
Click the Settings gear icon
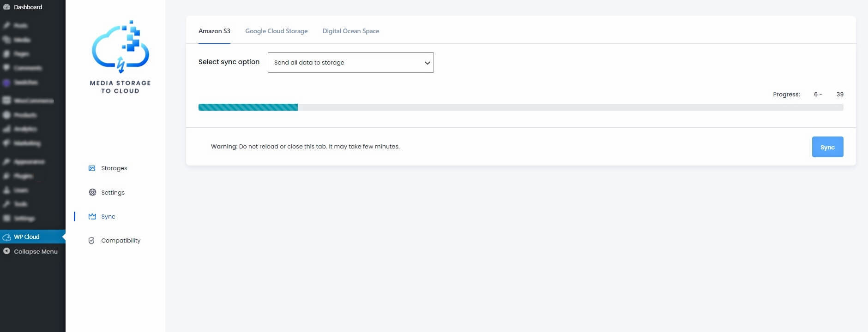point(92,192)
